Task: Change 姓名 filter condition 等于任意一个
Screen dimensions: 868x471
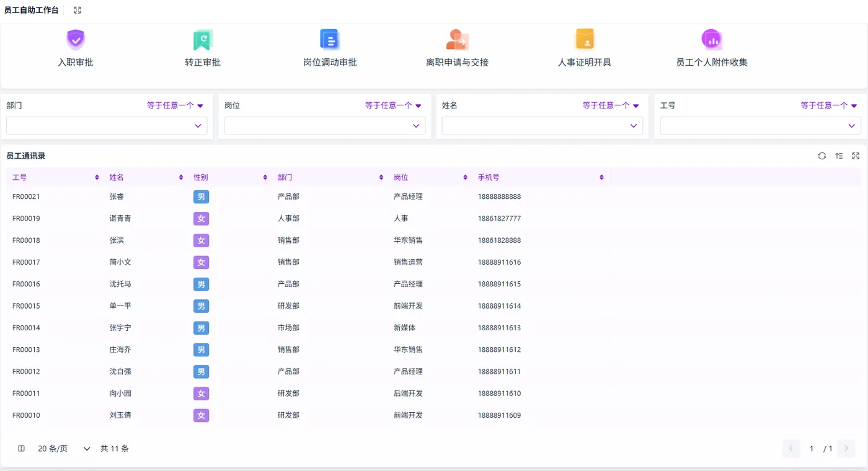Action: click(611, 106)
